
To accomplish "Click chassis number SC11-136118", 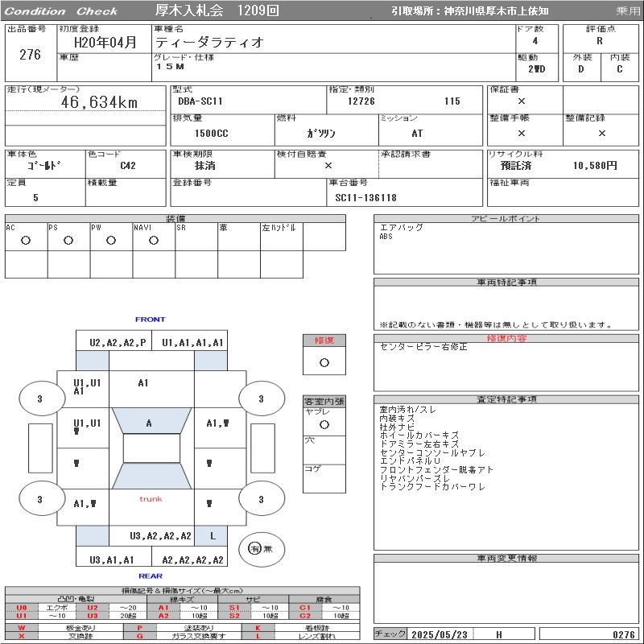I will tap(366, 197).
